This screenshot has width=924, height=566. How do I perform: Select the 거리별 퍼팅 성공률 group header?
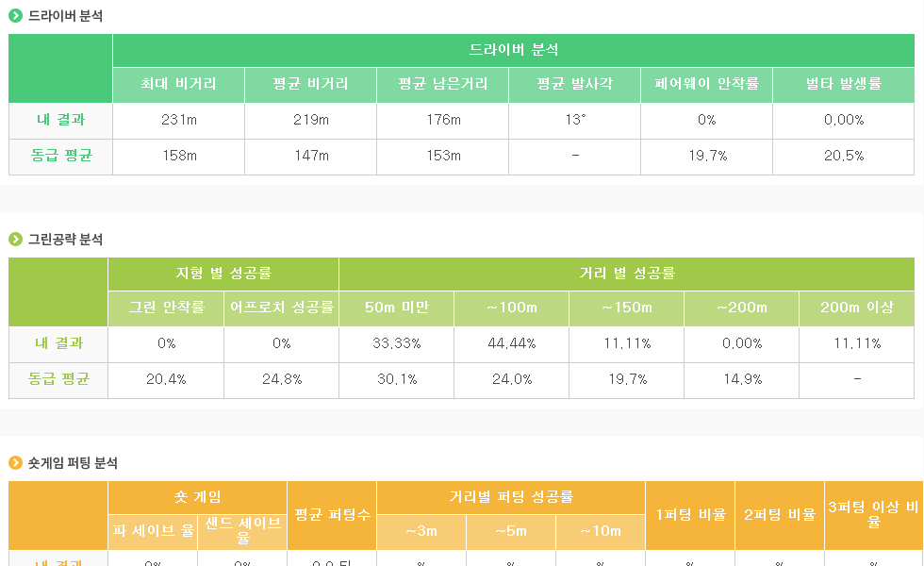click(511, 498)
